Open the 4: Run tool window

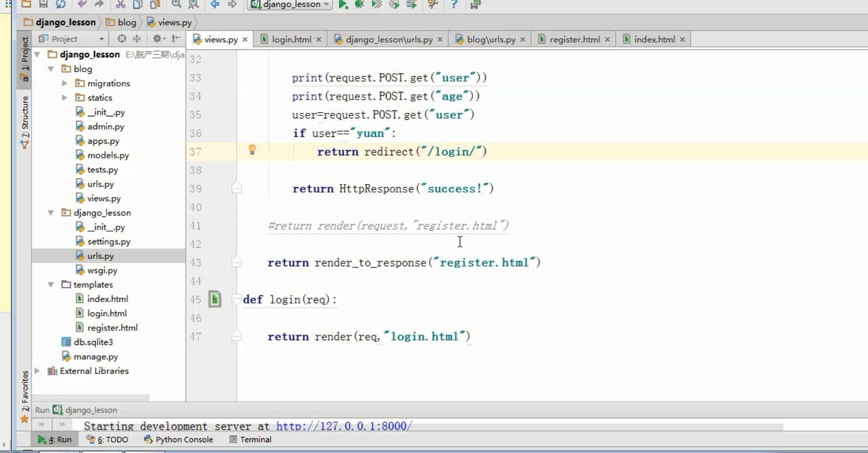coord(55,439)
